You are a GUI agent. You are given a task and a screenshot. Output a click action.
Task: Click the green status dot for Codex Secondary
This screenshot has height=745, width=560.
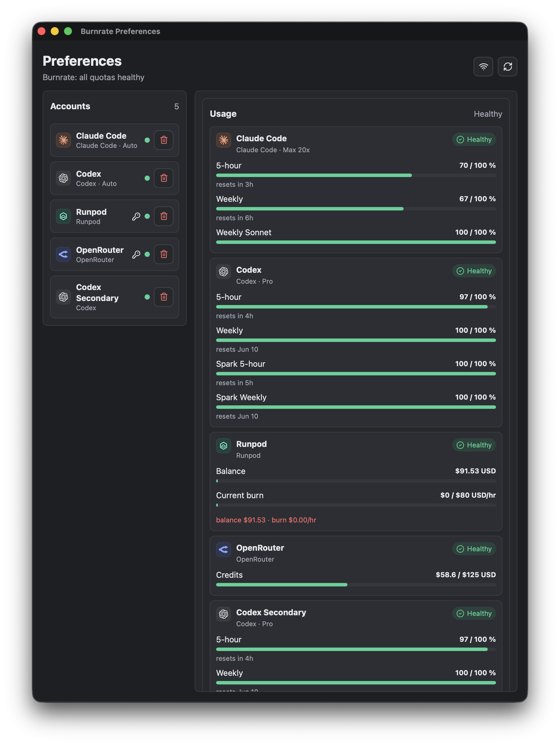click(x=147, y=297)
